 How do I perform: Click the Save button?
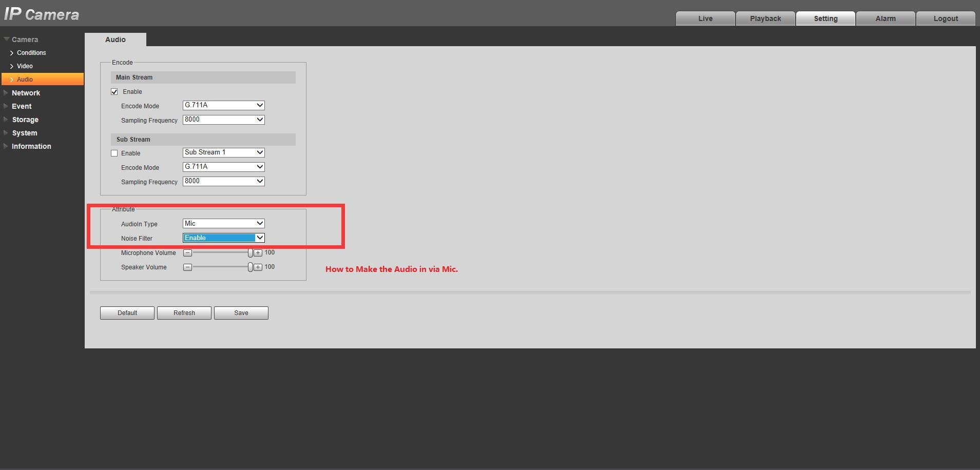coord(241,313)
